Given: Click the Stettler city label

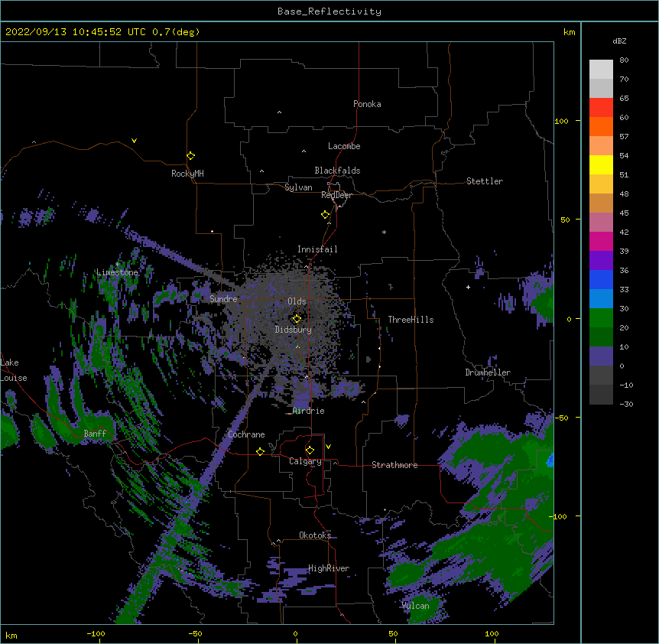Looking at the screenshot, I should click(x=485, y=181).
